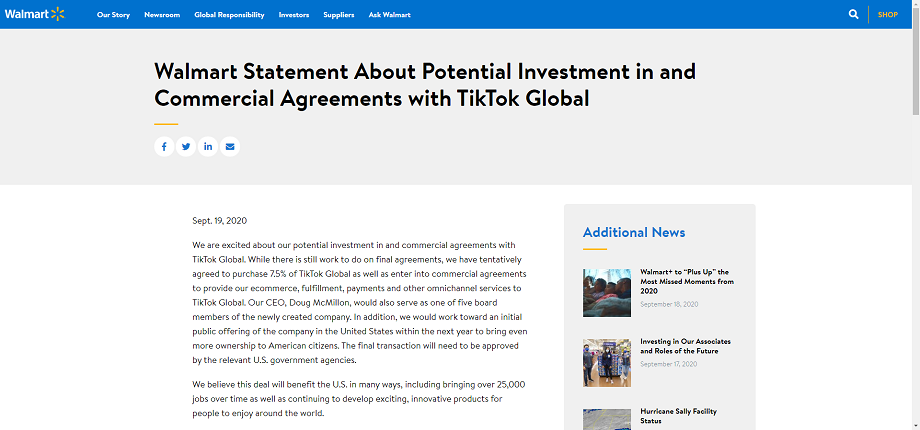Image resolution: width=920 pixels, height=430 pixels.
Task: Open Investing in Our Associates article
Action: pos(680,346)
